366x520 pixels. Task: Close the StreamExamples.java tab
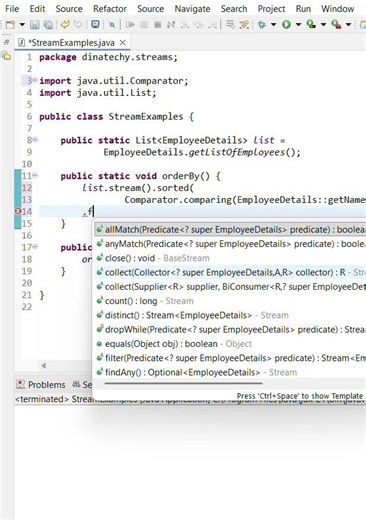(123, 43)
